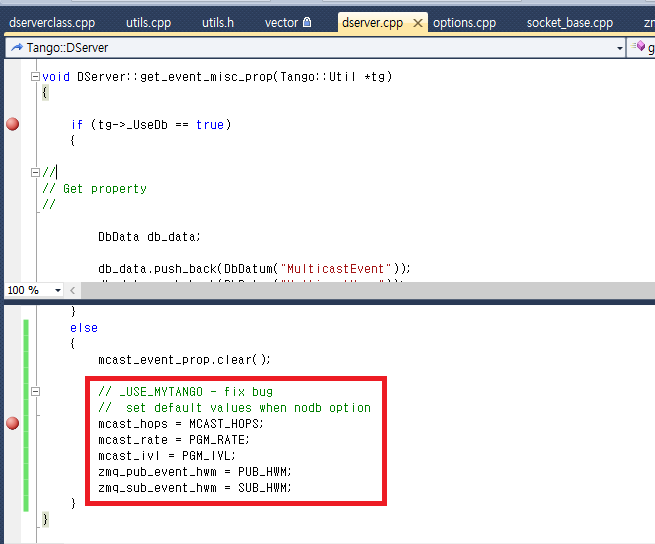Open the options.cpp tab
Screen dimensions: 655x544
coord(465,23)
